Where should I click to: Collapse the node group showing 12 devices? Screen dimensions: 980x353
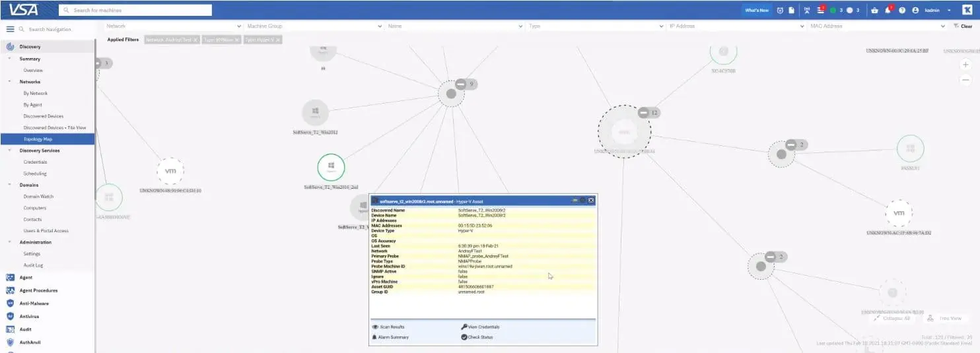click(x=643, y=113)
